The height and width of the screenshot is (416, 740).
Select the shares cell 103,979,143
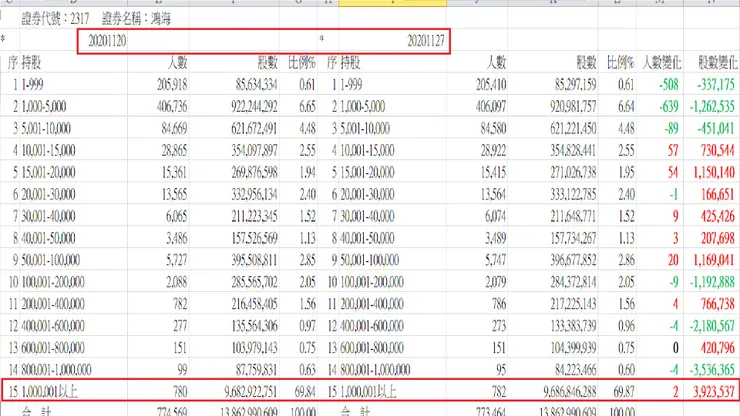coord(254,348)
